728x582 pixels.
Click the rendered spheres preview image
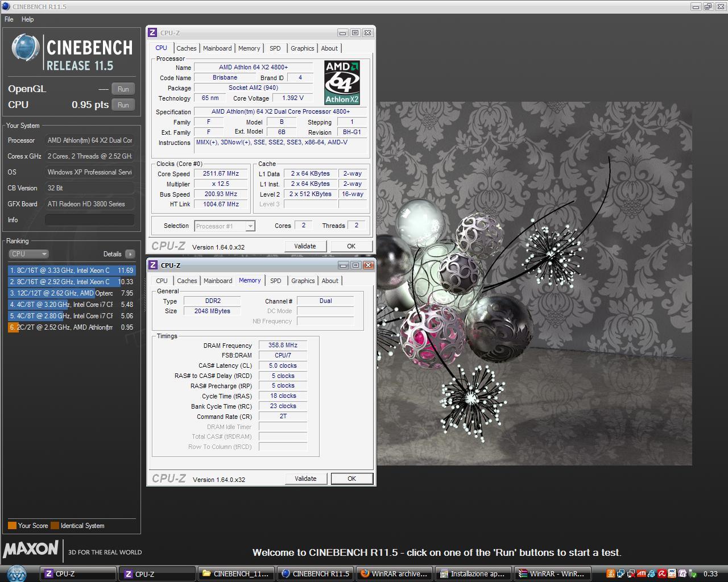534,284
